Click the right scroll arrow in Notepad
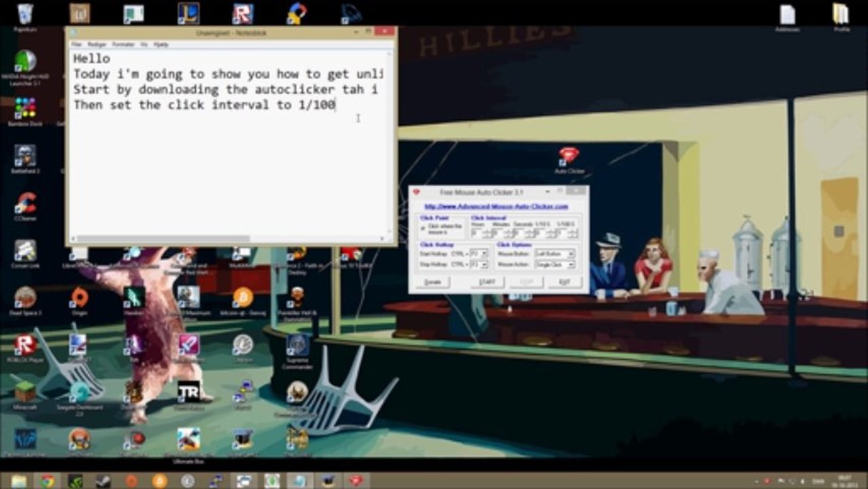Viewport: 868px width, 489px height. [383, 238]
